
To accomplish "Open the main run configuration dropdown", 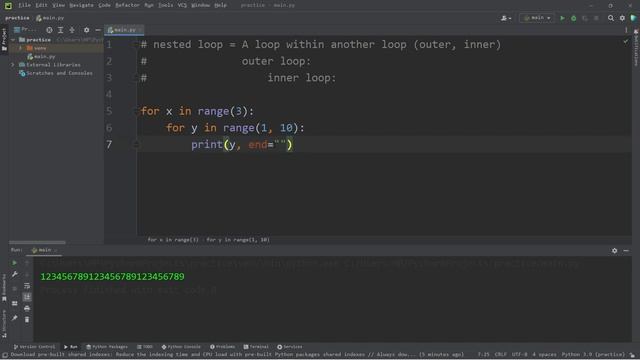I will 537,18.
